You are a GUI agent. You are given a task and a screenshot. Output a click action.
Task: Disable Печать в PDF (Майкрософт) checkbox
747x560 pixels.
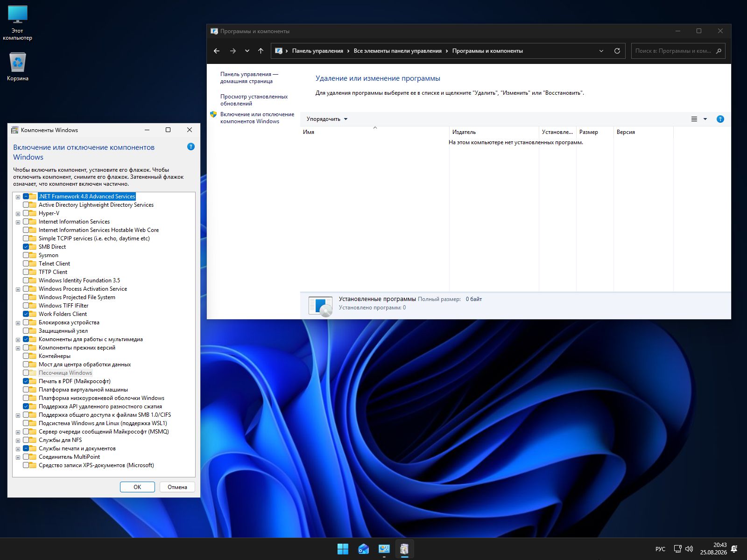pos(26,381)
